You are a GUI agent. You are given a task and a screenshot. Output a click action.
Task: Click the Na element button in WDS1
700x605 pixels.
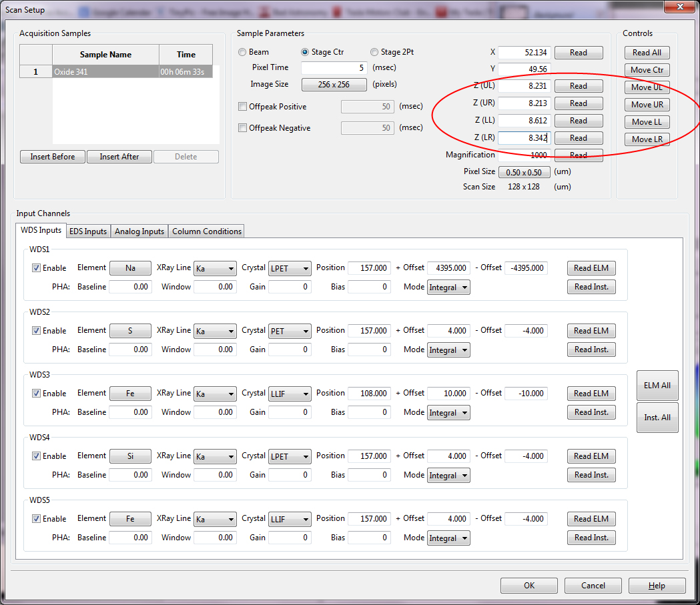click(130, 268)
